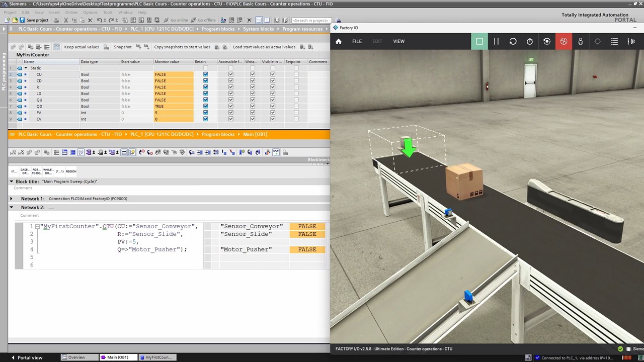Switch to MyFirstCounter tab at bottom
Screen dimensions: 644x362
[157, 357]
